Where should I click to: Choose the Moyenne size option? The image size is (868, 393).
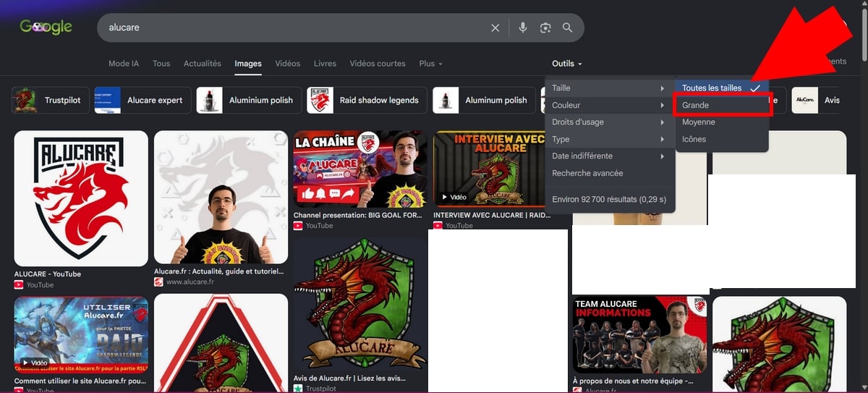point(722,122)
